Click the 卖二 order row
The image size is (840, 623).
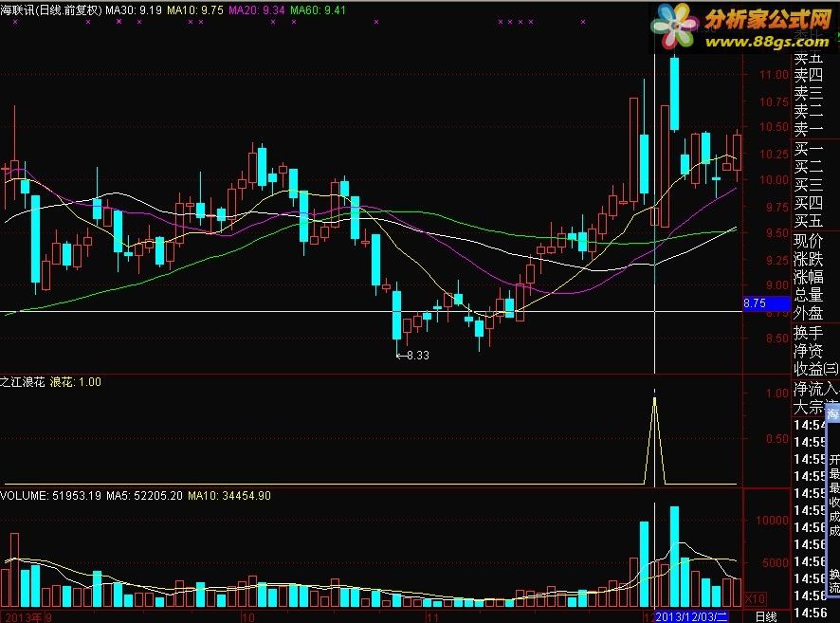click(x=808, y=112)
